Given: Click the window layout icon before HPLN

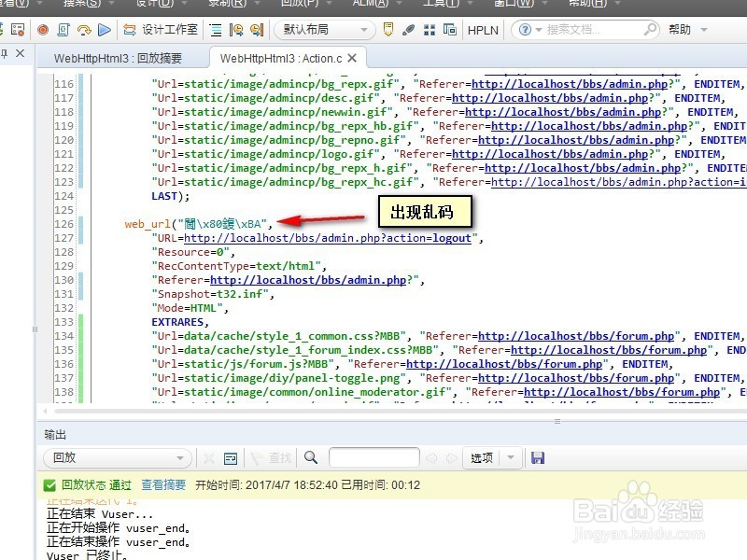Looking at the screenshot, I should click(x=450, y=30).
